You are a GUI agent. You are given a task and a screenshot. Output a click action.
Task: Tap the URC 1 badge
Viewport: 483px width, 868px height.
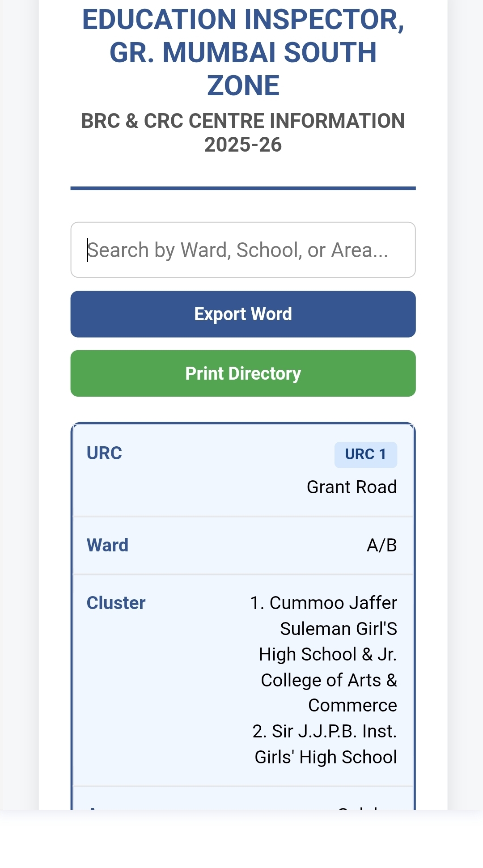pyautogui.click(x=365, y=454)
